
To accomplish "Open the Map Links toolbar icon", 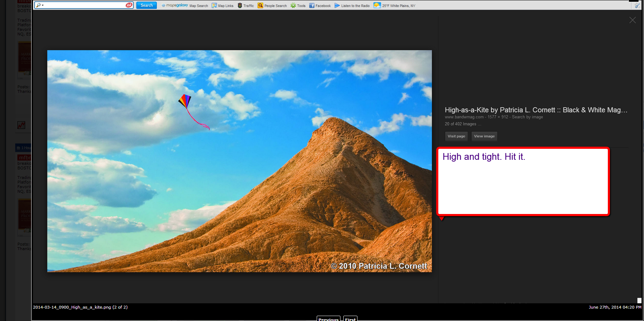I will tap(214, 6).
